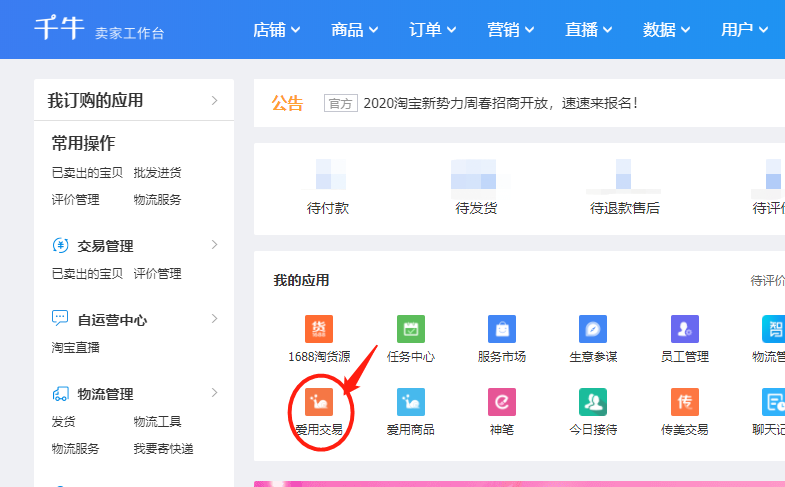Click the 我的应用 heading
Screen dimensions: 785x487
tap(301, 280)
